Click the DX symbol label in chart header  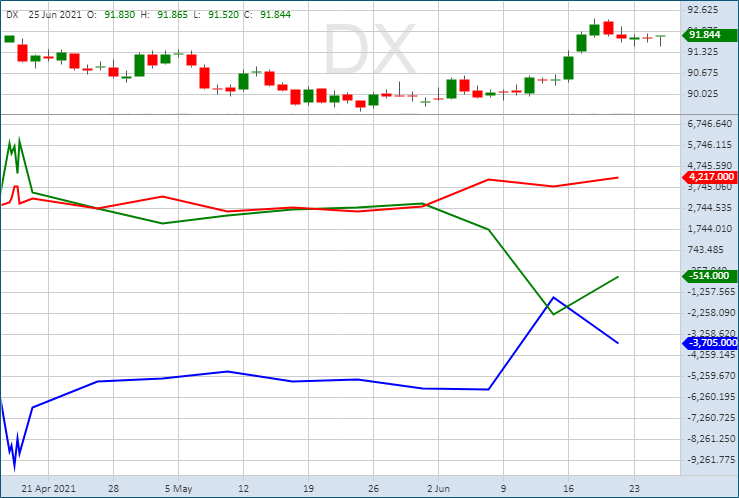point(12,15)
